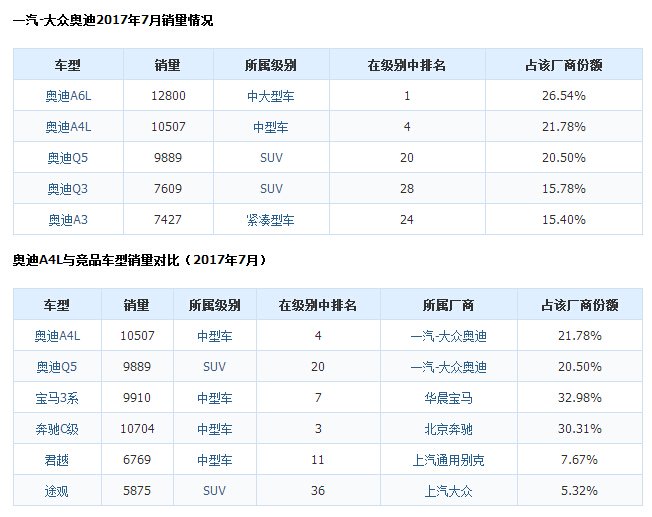
Task: Select the ranking value 24
Action: [x=407, y=220]
